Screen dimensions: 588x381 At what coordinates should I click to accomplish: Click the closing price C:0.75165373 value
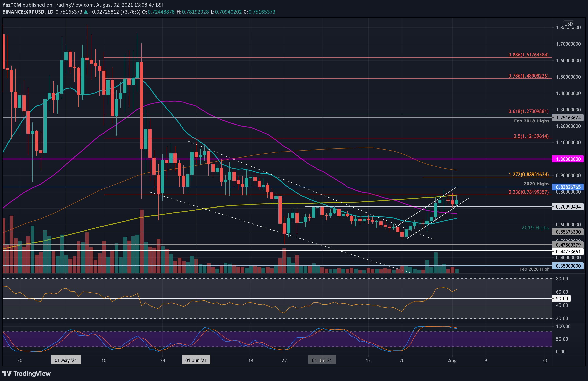coord(259,12)
